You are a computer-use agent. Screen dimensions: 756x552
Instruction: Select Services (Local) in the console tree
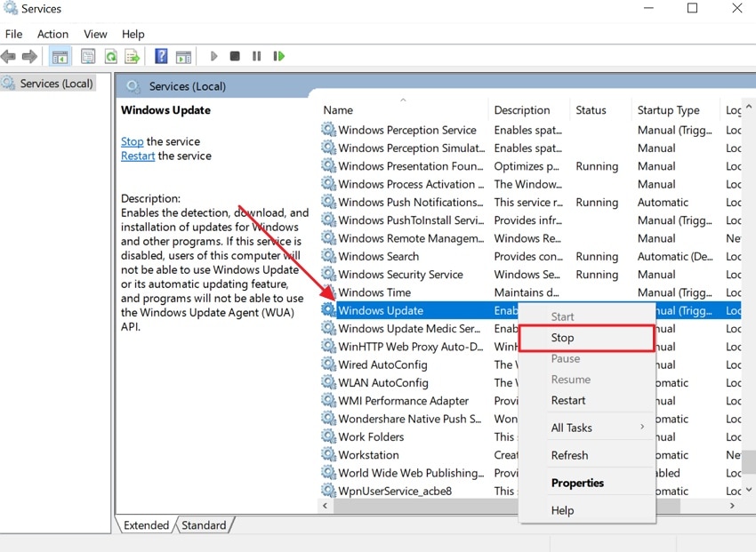(47, 84)
